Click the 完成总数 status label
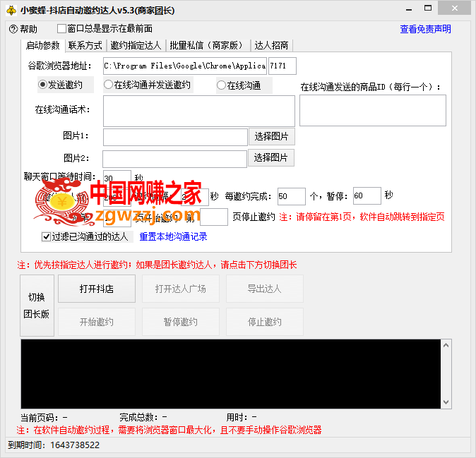The height and width of the screenshot is (458, 476). (x=143, y=418)
